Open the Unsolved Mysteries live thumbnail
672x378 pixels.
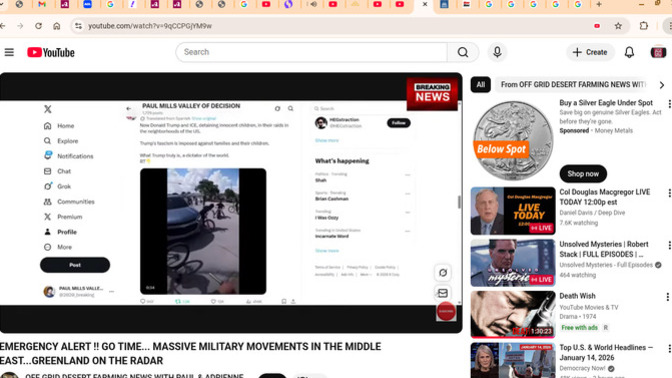[x=513, y=263]
